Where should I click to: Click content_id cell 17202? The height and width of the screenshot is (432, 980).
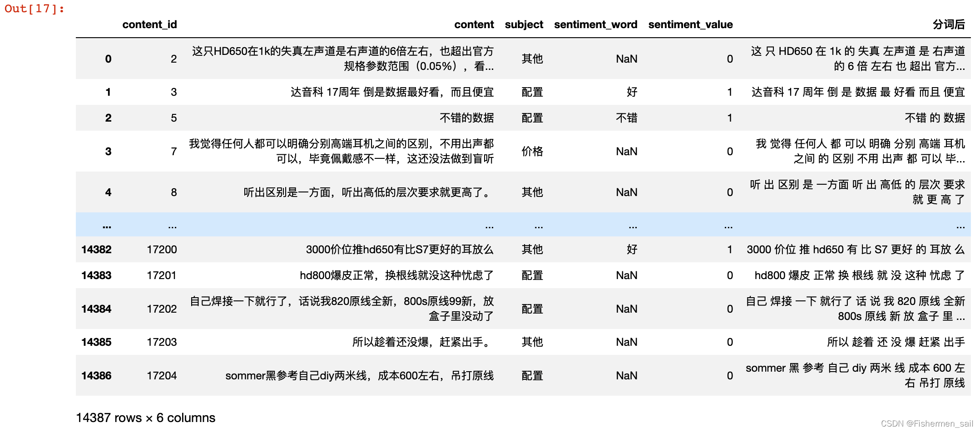[162, 309]
